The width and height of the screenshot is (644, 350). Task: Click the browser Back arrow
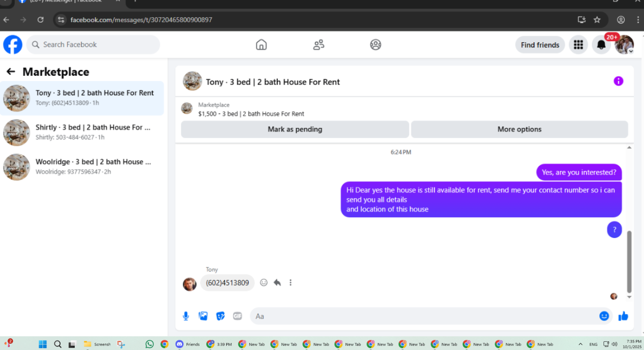(7, 20)
